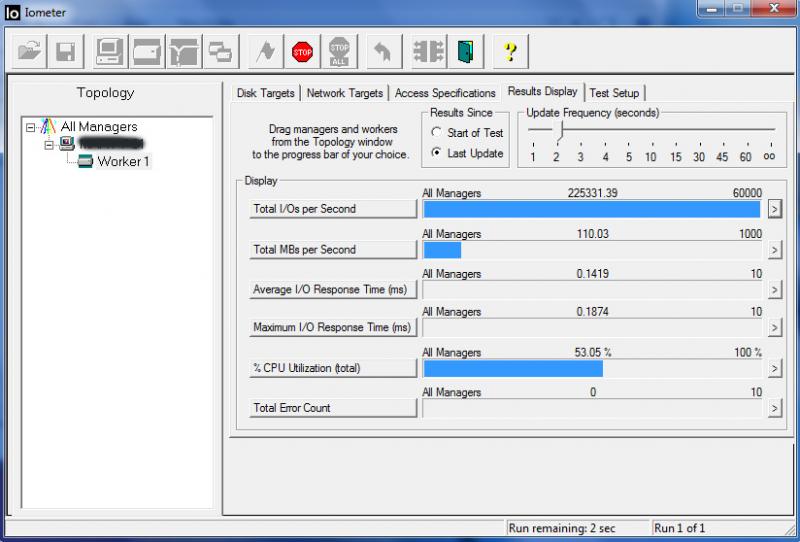Screen dimensions: 800x542
Task: Click the Total Error Count progress bar
Action: coord(592,408)
